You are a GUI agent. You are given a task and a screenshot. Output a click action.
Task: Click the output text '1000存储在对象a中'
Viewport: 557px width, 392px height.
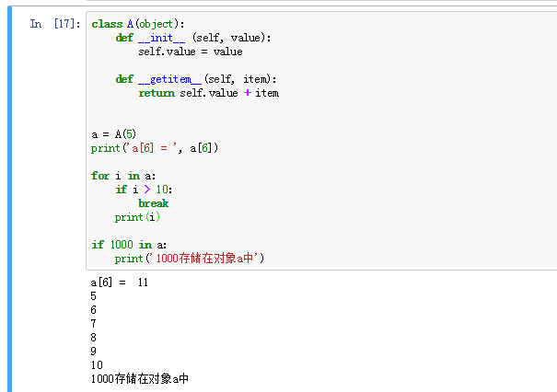[140, 379]
